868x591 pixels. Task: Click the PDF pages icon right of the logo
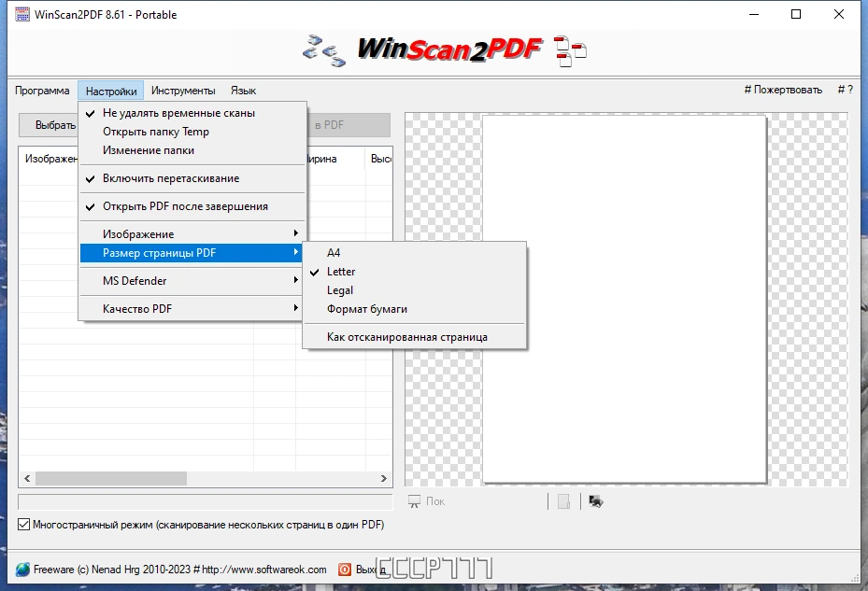[570, 51]
